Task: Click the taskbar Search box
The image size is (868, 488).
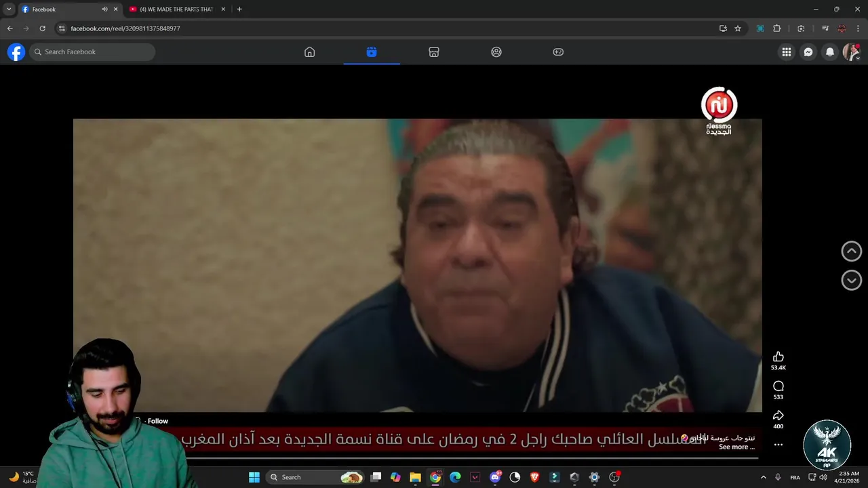Action: coord(315,477)
